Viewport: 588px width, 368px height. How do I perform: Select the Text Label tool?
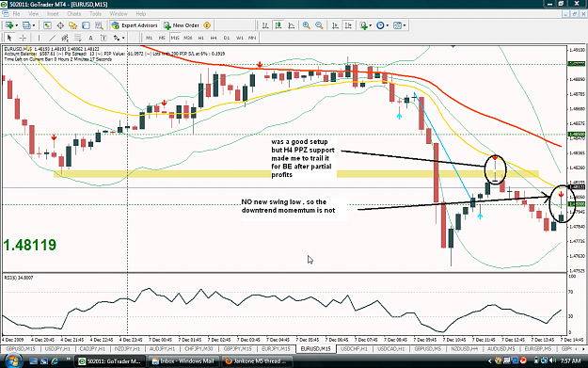[103, 38]
